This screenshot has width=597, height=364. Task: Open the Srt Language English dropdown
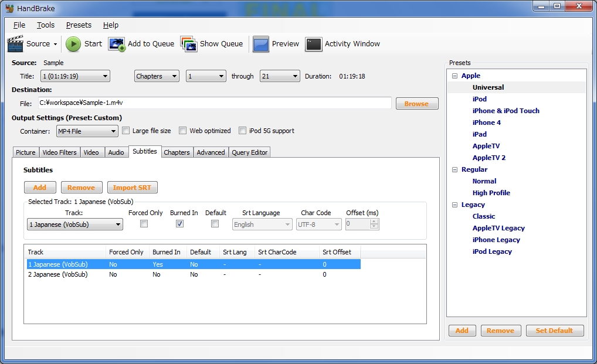pos(262,224)
